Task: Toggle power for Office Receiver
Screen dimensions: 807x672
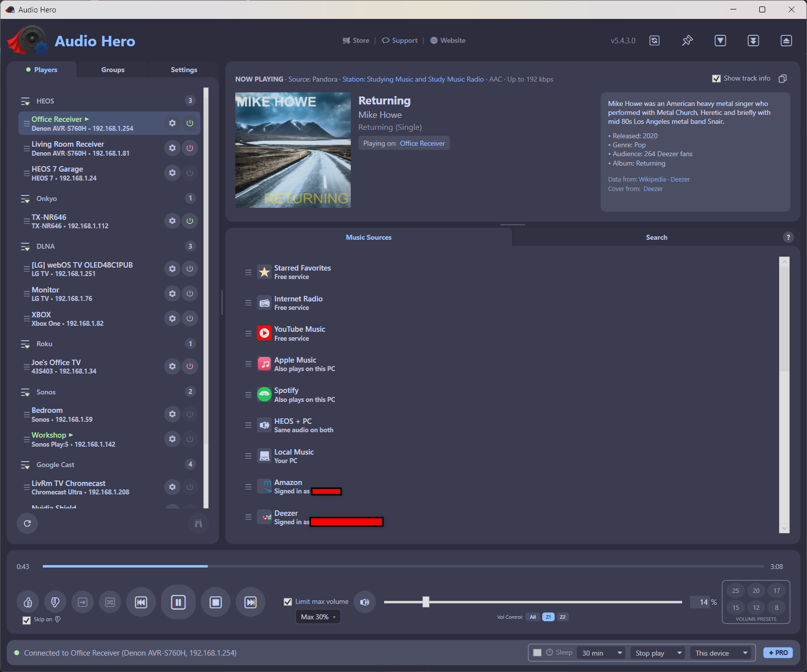Action: [190, 123]
